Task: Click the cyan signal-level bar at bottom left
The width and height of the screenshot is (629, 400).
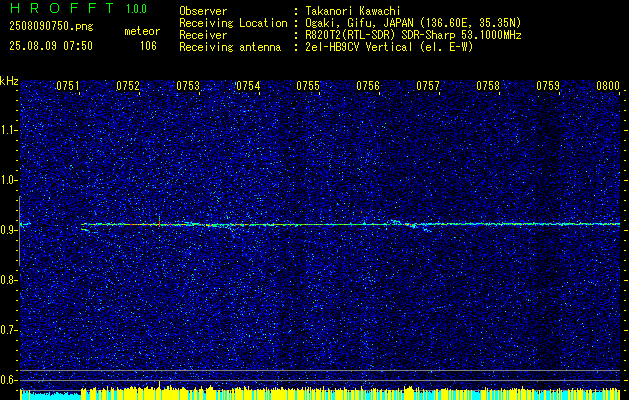Action: 51,395
